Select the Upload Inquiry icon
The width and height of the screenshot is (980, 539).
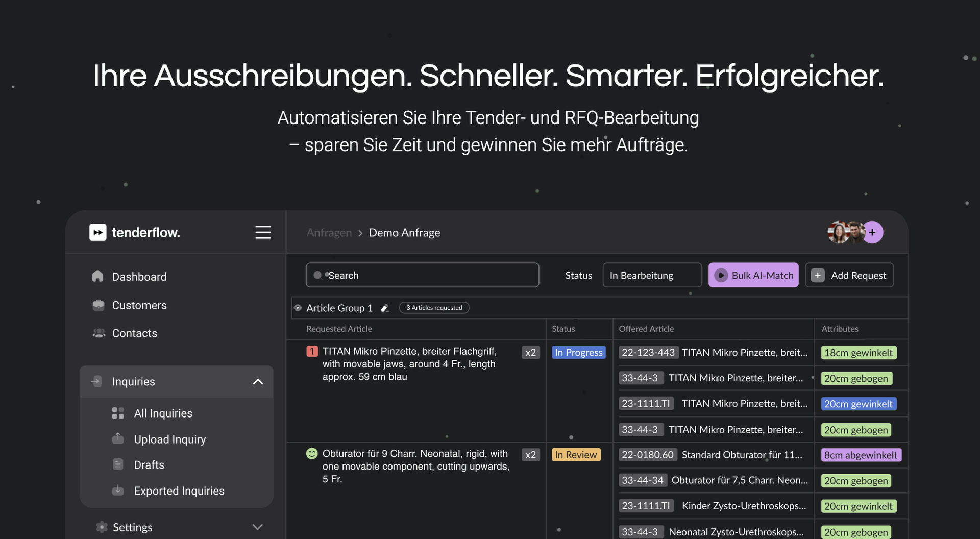point(118,438)
